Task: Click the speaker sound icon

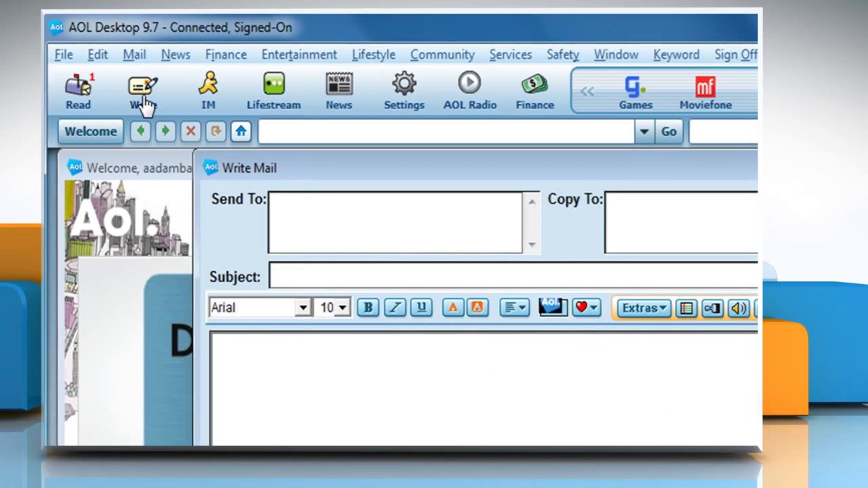Action: pos(738,308)
